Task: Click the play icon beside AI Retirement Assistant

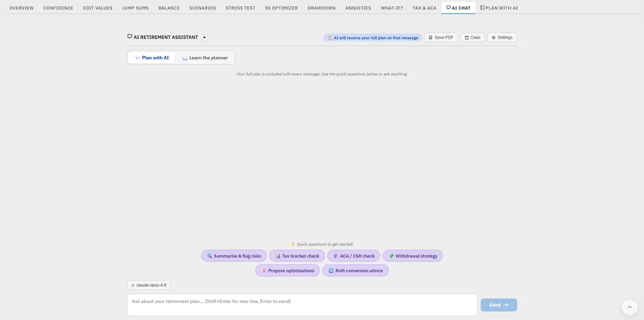Action: tap(205, 37)
